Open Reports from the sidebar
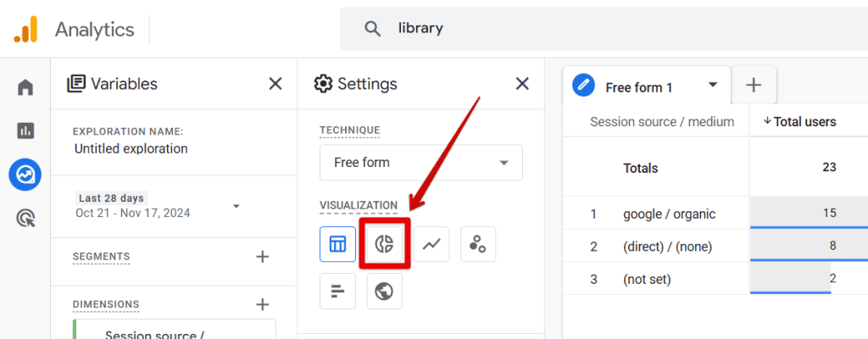This screenshot has width=868, height=339. pos(25,131)
